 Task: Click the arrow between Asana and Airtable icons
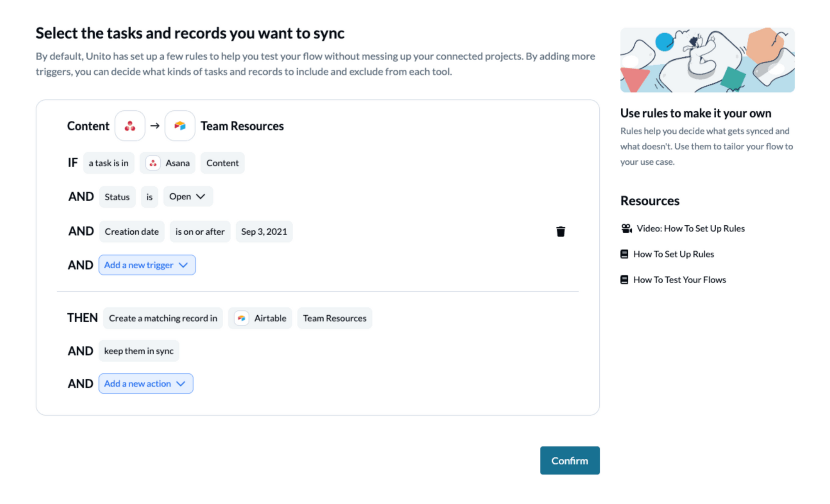pos(155,126)
